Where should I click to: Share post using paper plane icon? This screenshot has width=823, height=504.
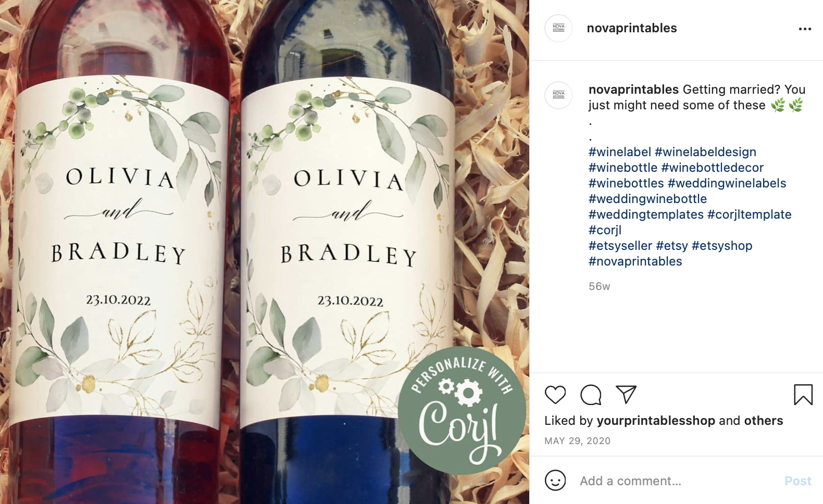[626, 395]
